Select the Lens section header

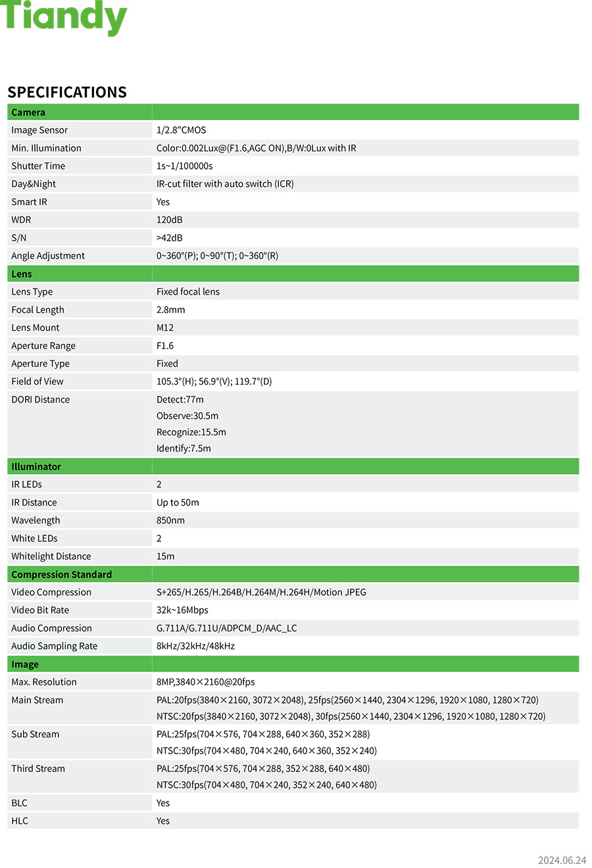click(x=22, y=274)
